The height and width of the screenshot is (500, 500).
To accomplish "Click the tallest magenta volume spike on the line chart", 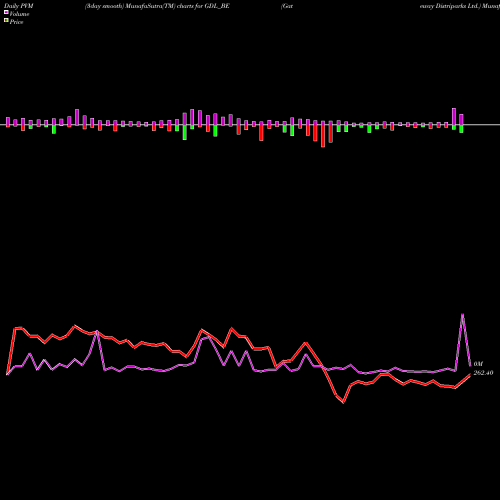I will click(462, 314).
